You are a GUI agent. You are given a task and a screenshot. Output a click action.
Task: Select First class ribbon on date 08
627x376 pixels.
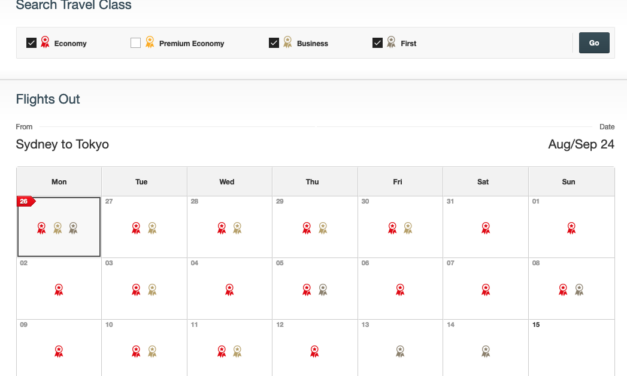pos(579,290)
